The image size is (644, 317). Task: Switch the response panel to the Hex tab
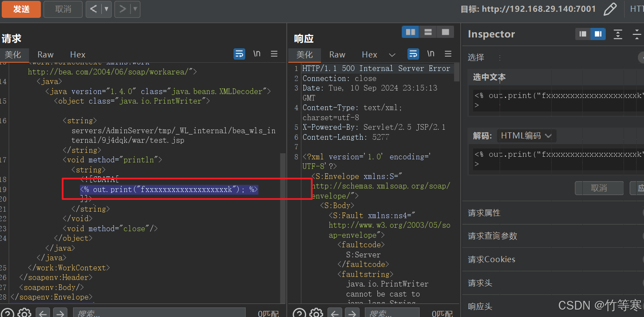[x=369, y=54]
